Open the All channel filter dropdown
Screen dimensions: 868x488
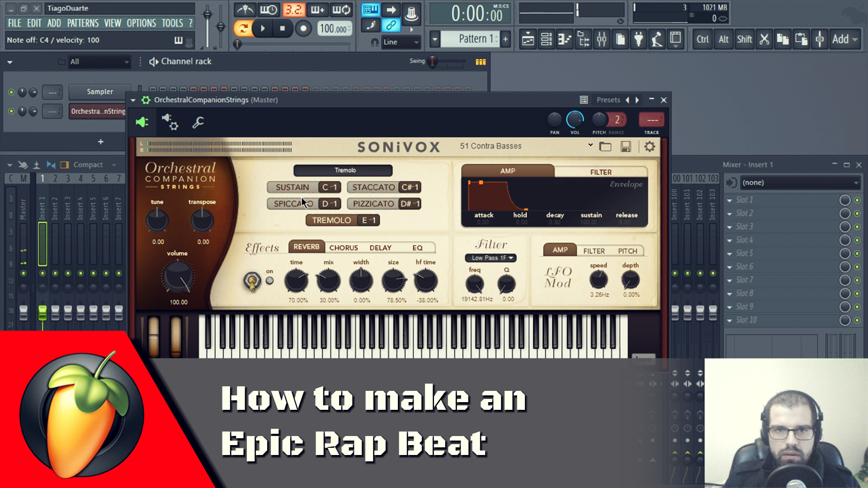99,62
